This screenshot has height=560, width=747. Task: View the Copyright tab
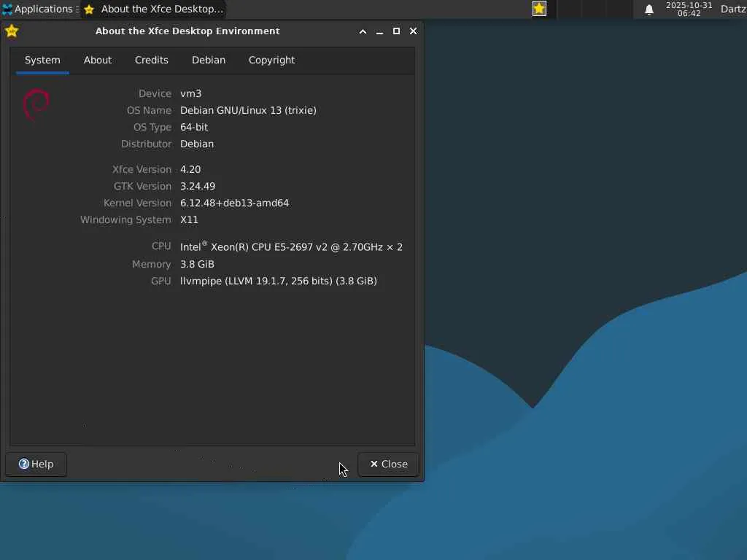pos(271,61)
